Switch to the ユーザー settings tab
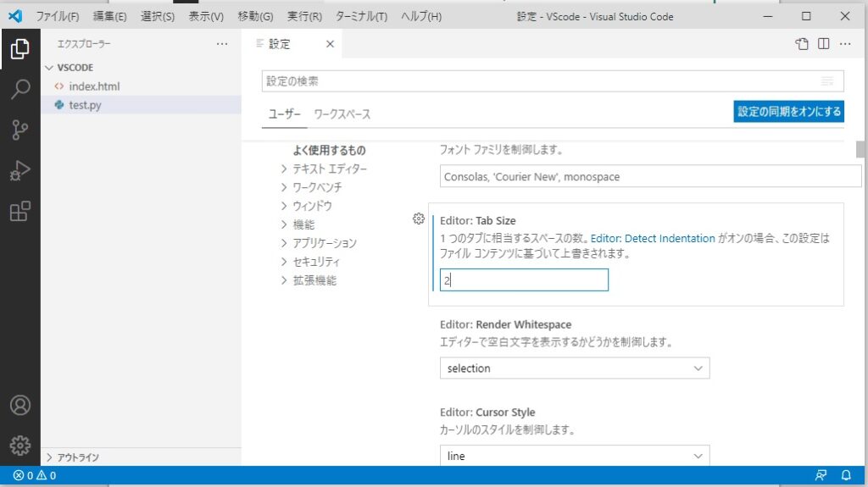Image resolution: width=868 pixels, height=487 pixels. click(285, 114)
